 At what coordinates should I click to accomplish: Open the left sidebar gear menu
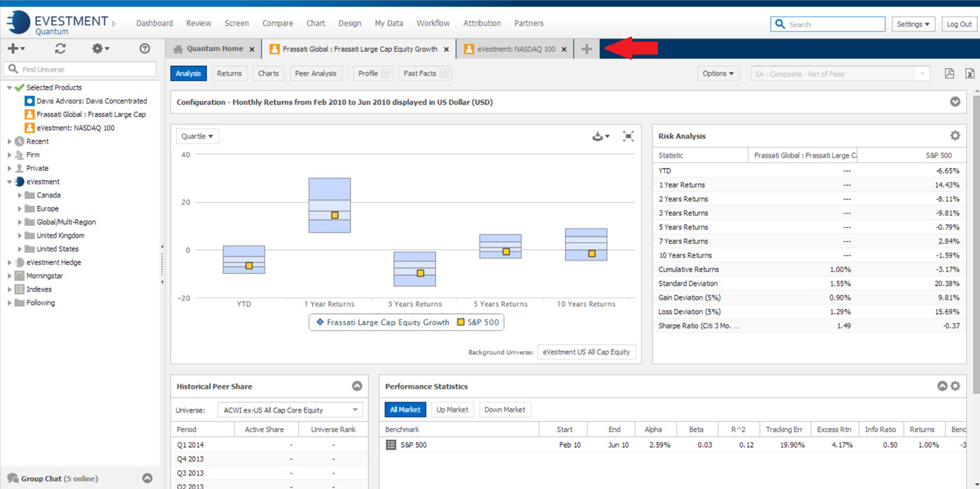click(x=101, y=48)
